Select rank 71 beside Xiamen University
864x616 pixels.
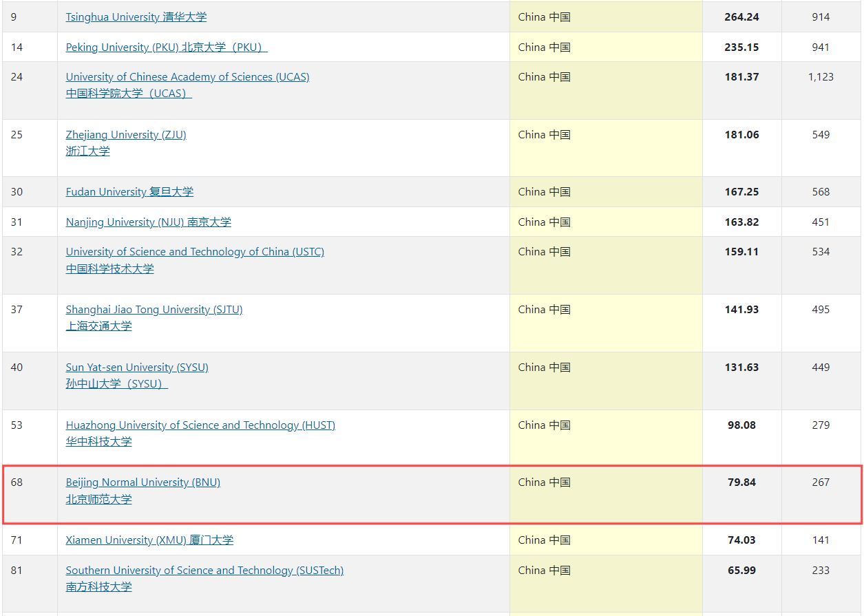coord(17,540)
